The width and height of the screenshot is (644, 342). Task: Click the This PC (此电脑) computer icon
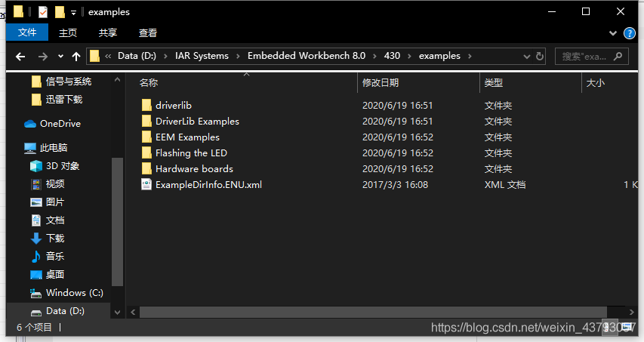[30, 148]
